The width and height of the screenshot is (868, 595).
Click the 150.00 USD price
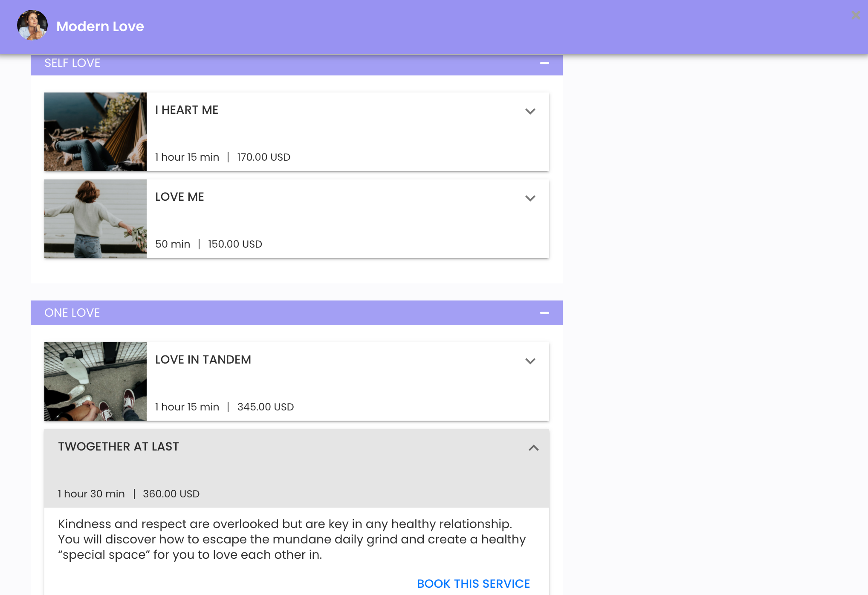pyautogui.click(x=235, y=244)
